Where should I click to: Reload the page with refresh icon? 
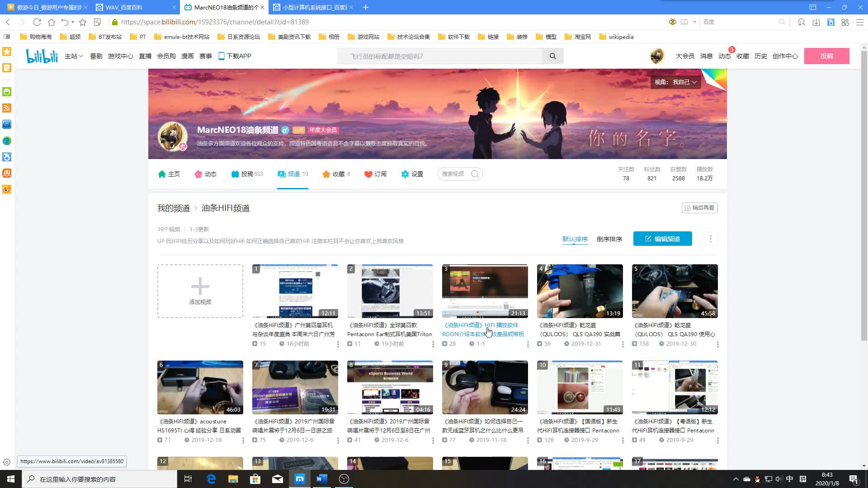click(x=37, y=22)
